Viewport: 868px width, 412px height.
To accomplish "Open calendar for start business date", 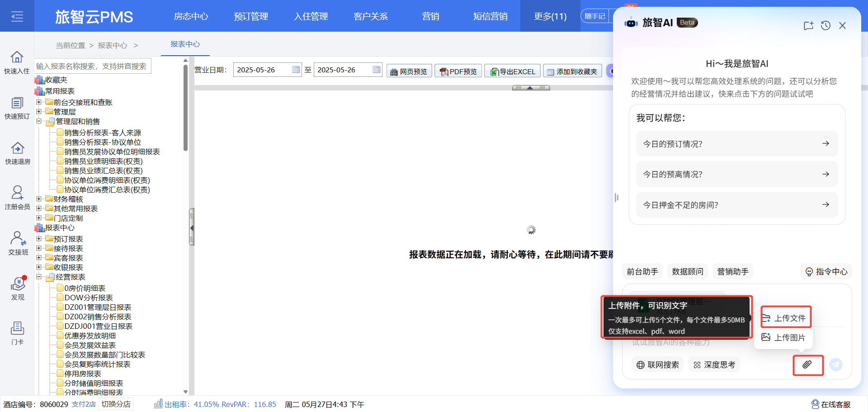I will point(296,70).
